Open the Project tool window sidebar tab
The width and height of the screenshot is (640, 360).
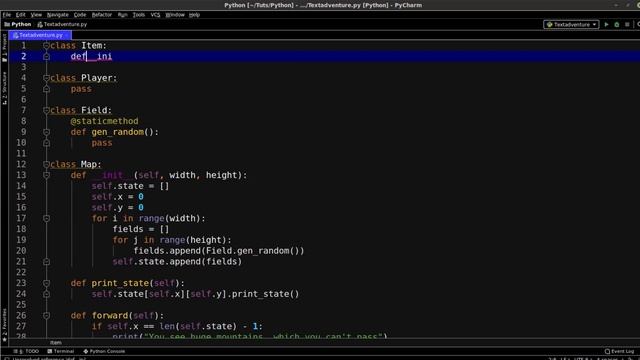coord(4,48)
